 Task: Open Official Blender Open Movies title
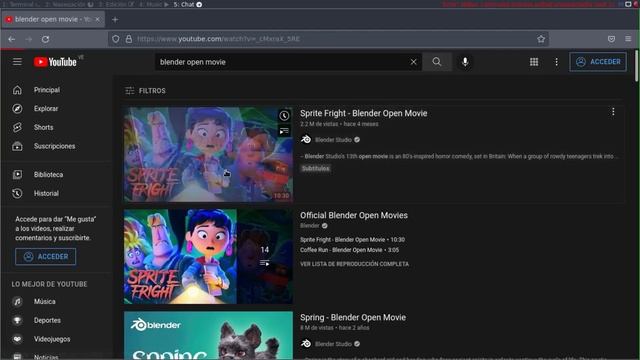tap(354, 216)
